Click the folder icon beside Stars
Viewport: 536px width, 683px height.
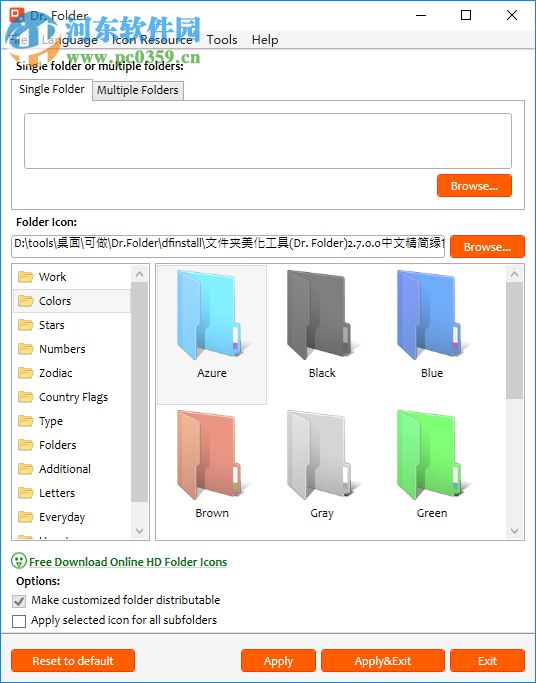point(26,325)
